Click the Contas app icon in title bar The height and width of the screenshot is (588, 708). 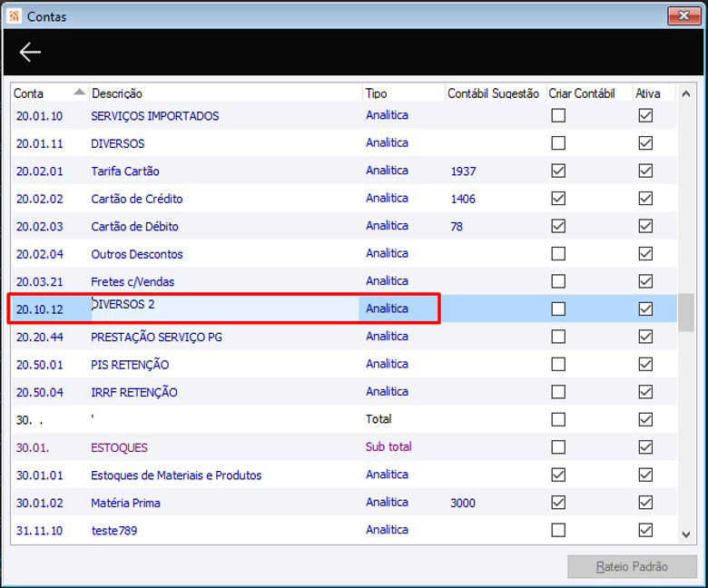tap(14, 16)
